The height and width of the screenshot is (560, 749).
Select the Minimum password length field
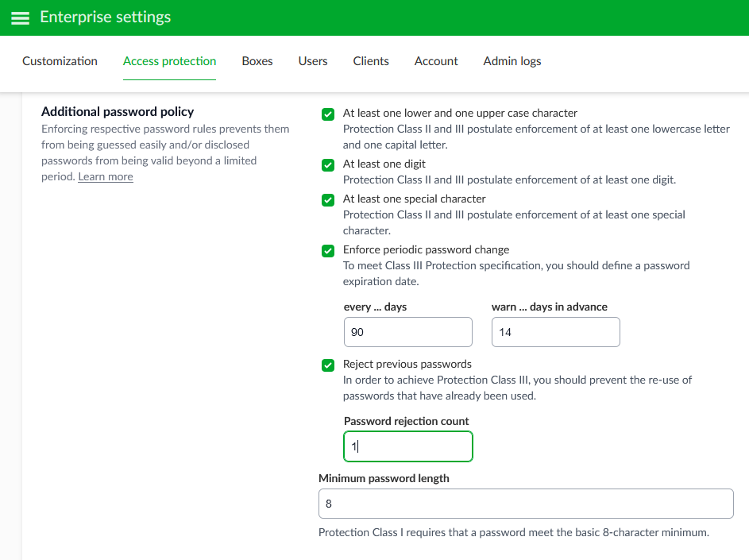pyautogui.click(x=526, y=504)
